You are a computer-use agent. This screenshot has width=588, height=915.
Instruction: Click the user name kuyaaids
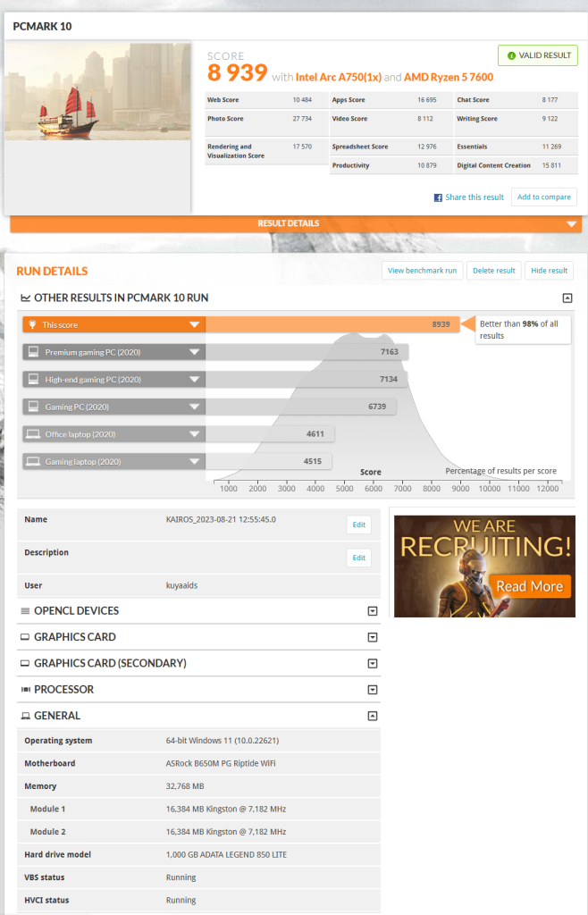point(181,586)
